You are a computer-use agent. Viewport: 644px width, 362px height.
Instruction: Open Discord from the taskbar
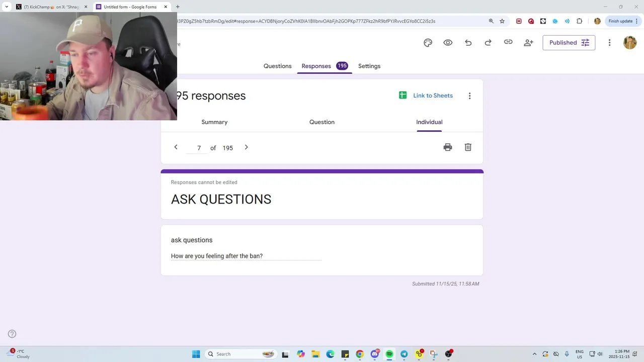[x=375, y=354]
